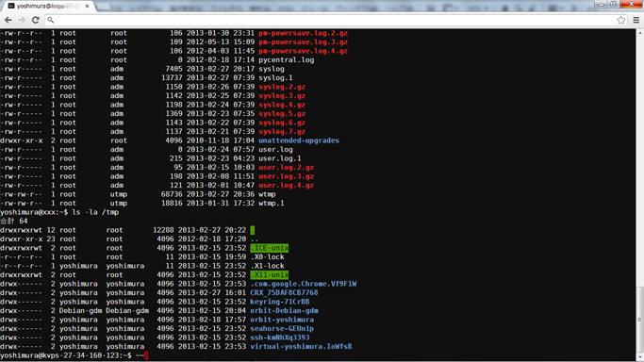Click keyring-71CrBB directory name
644x362 pixels.
(280, 302)
